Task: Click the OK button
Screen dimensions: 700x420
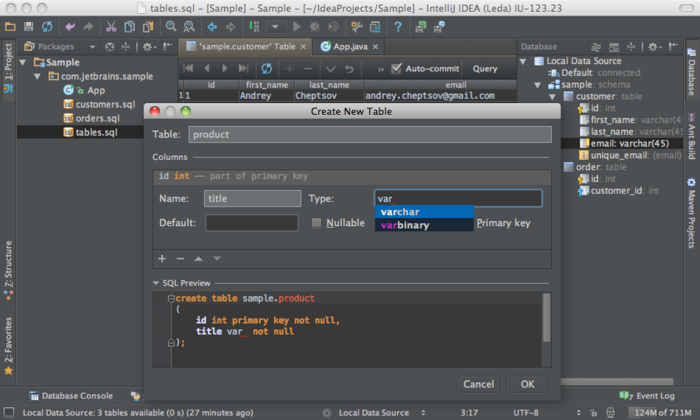Action: (x=527, y=384)
